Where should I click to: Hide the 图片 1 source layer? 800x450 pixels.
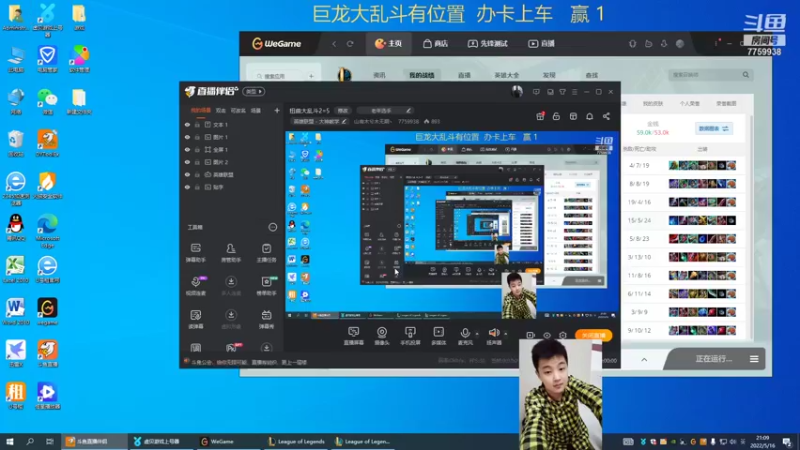pos(187,137)
